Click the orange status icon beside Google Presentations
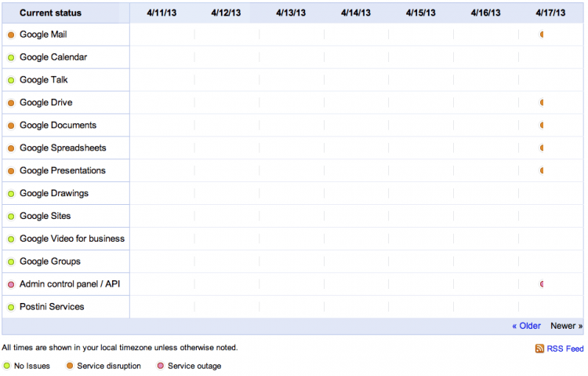The image size is (588, 376). (x=11, y=171)
